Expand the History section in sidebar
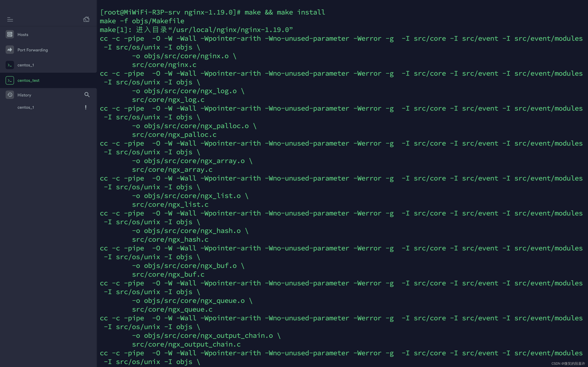The width and height of the screenshot is (588, 367). click(24, 95)
